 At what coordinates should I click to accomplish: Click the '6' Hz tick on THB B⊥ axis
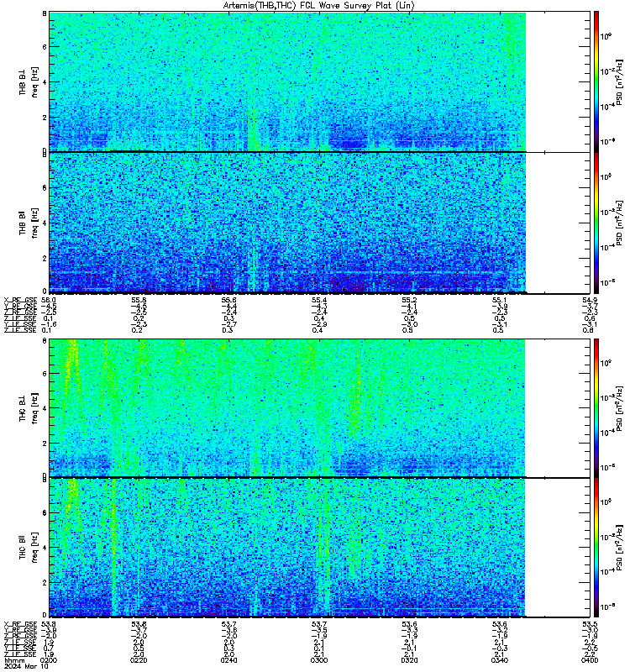tap(45, 47)
